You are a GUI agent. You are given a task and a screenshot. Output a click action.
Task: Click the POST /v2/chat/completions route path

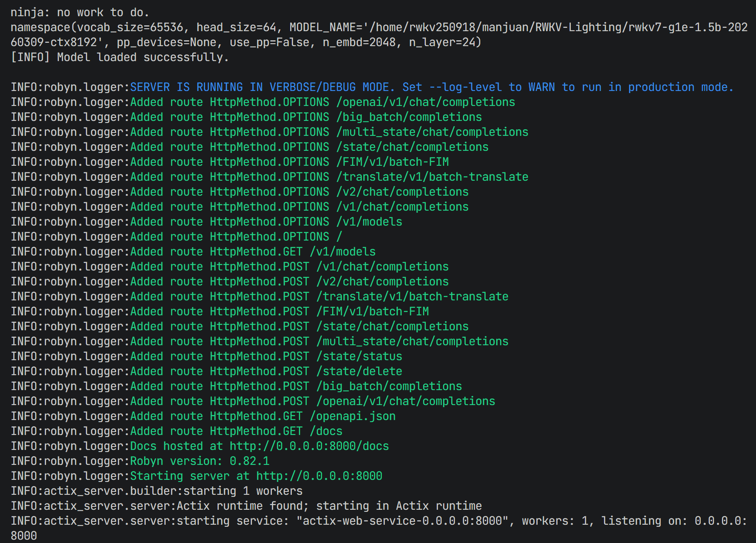click(x=382, y=282)
